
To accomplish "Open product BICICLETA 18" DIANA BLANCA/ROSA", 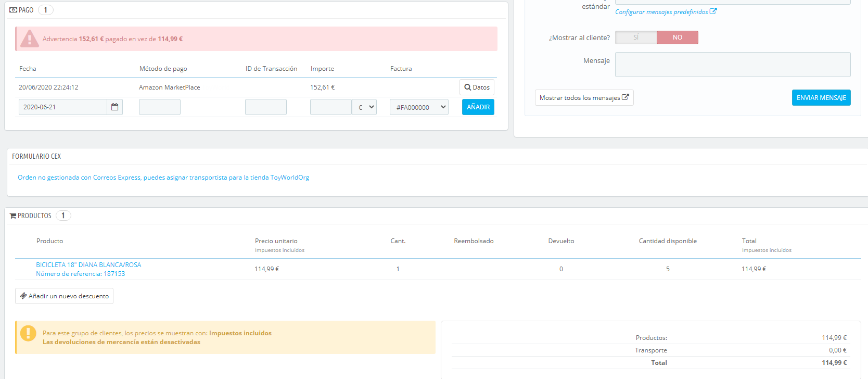I will point(88,265).
